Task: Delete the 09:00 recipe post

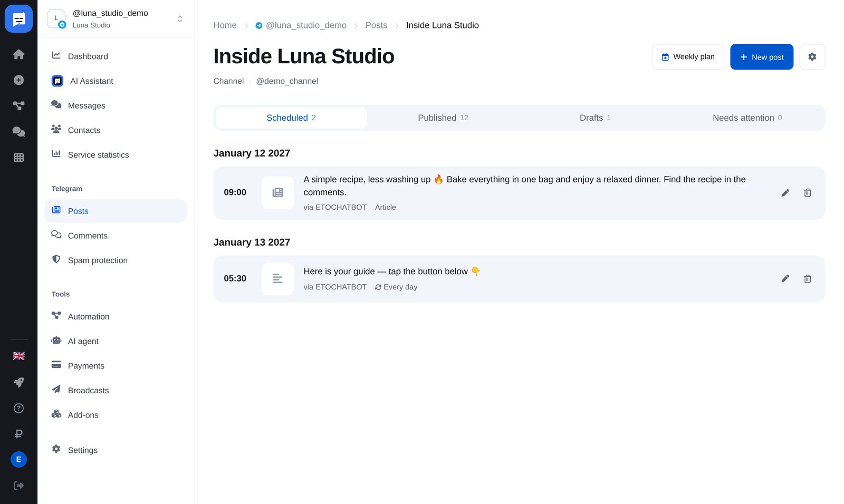Action: 808,193
